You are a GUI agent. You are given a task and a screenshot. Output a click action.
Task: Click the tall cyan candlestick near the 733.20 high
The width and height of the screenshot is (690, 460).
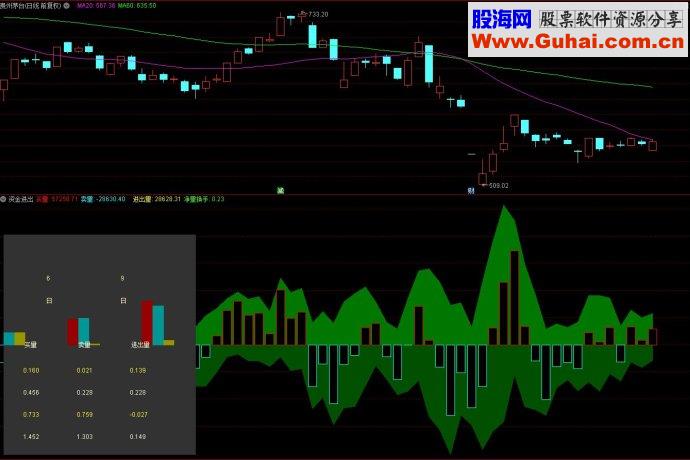click(x=312, y=36)
